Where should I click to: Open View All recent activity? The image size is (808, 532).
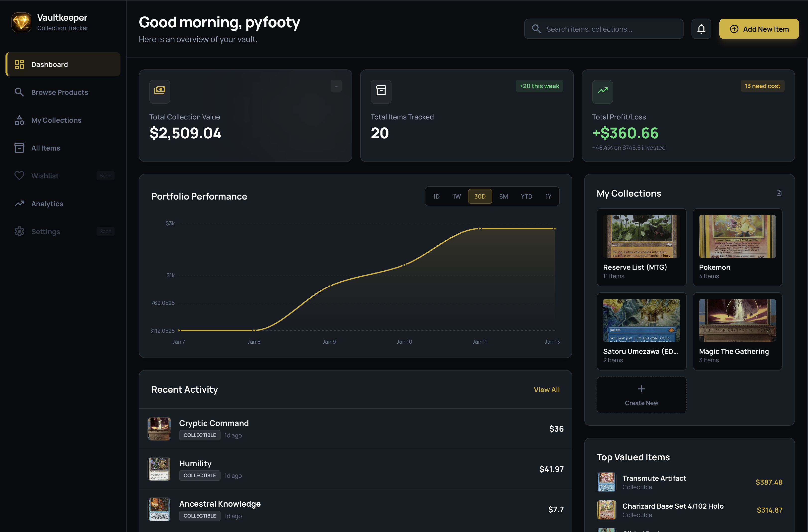tap(546, 389)
